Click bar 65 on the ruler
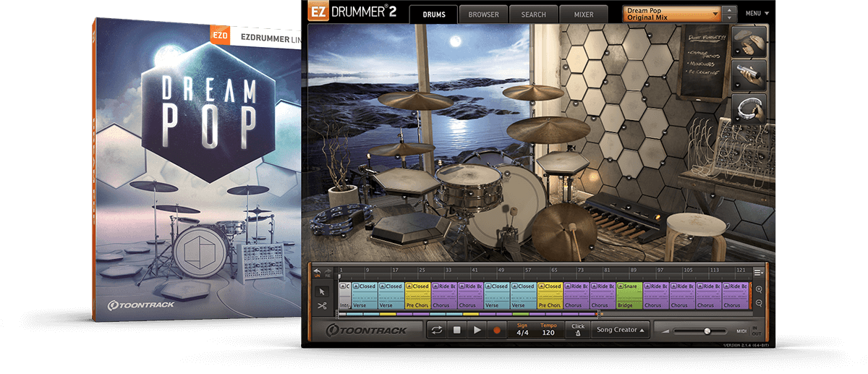Viewport: 868px width, 374px height. tap(555, 271)
